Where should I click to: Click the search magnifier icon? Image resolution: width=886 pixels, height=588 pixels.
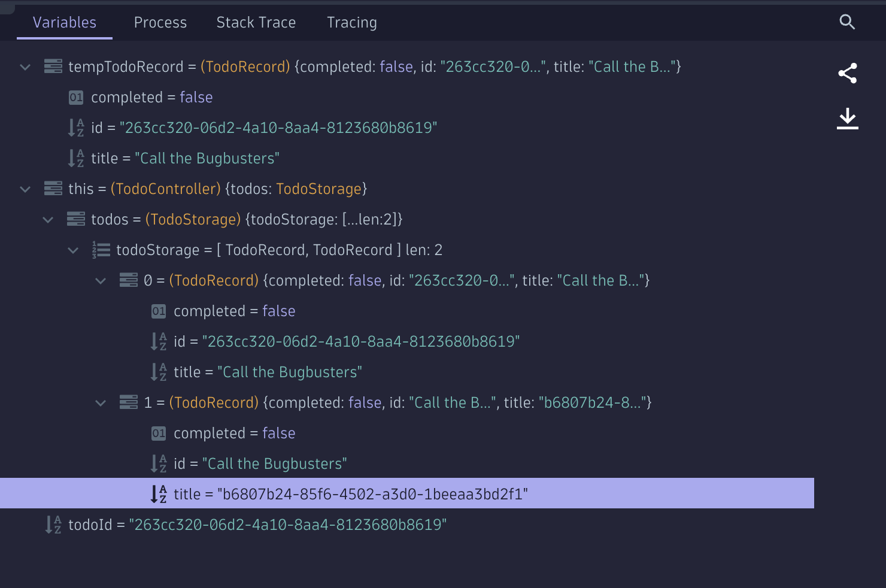(x=847, y=22)
